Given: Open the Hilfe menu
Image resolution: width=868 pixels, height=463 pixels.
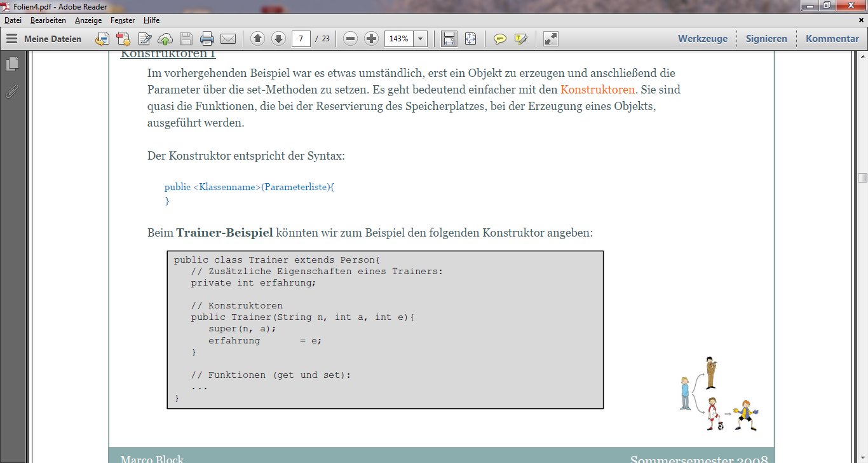Looking at the screenshot, I should (151, 20).
